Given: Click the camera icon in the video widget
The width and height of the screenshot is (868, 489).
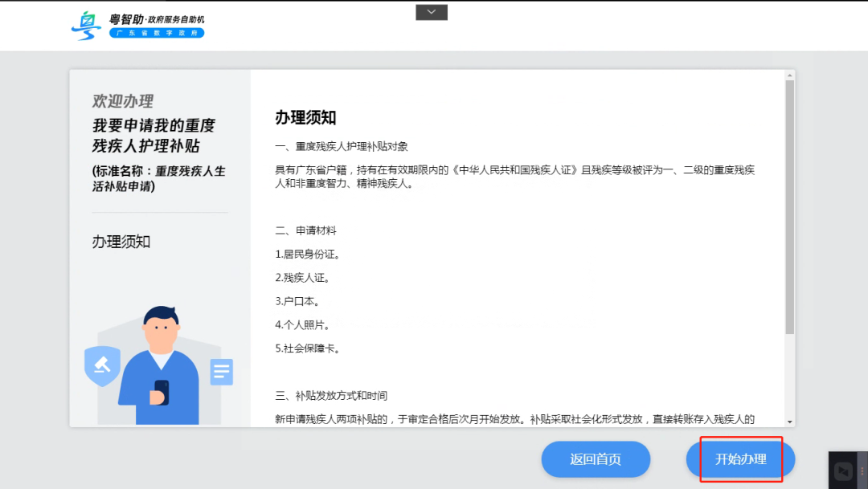Looking at the screenshot, I should [843, 471].
